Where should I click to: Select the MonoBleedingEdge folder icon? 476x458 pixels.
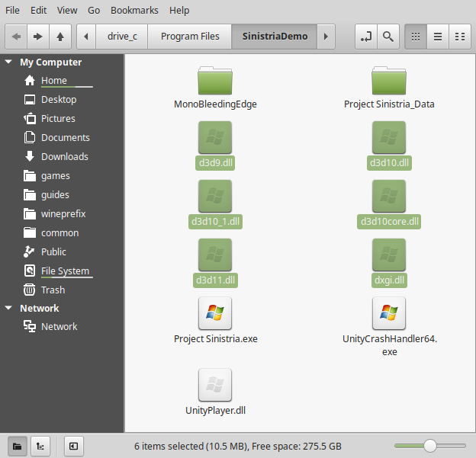coord(215,81)
